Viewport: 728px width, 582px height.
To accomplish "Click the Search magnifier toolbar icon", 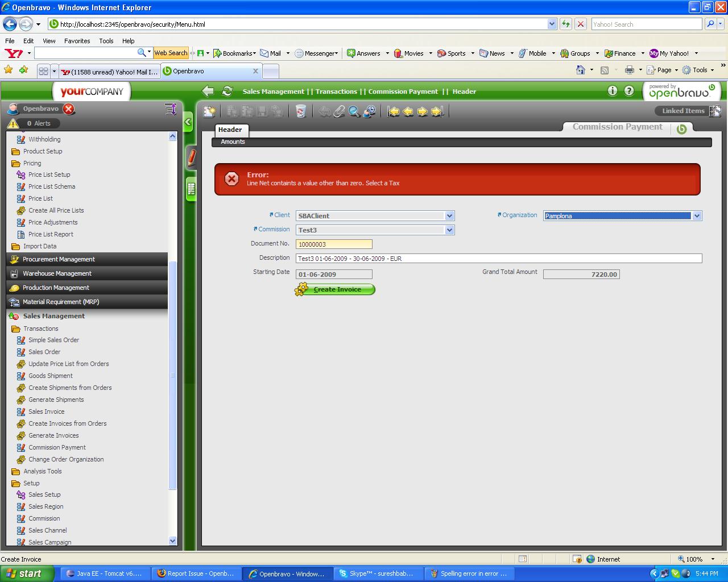I will [x=354, y=111].
